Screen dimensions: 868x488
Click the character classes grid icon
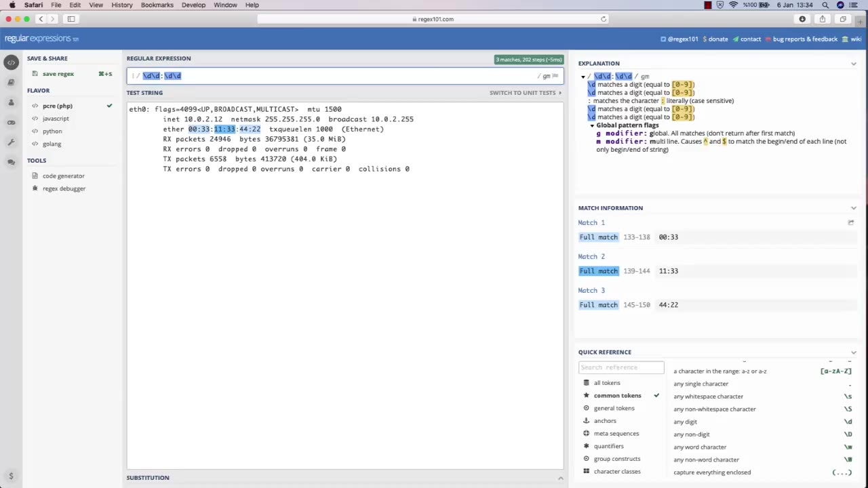587,471
